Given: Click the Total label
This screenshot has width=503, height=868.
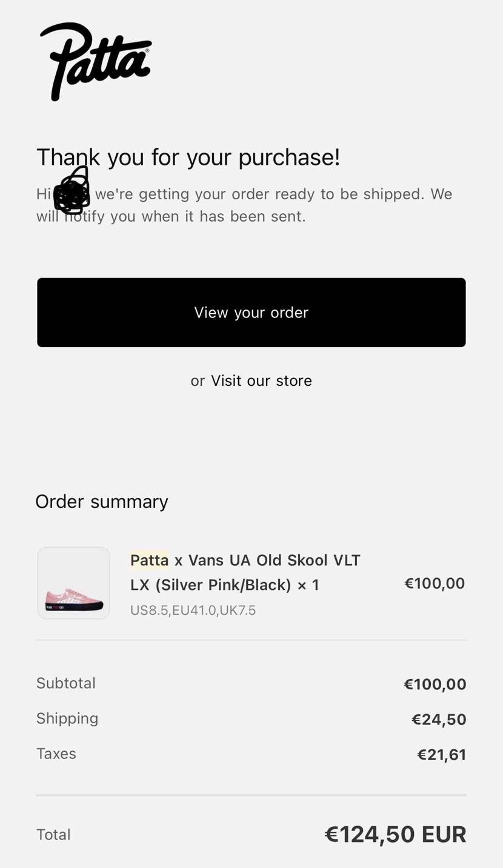Looking at the screenshot, I should (x=53, y=835).
